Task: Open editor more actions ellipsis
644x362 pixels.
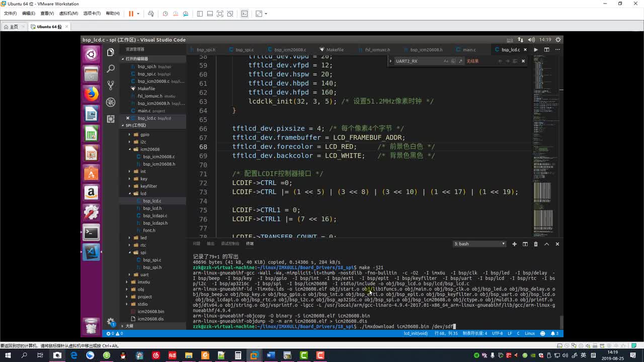Action: pyautogui.click(x=557, y=50)
